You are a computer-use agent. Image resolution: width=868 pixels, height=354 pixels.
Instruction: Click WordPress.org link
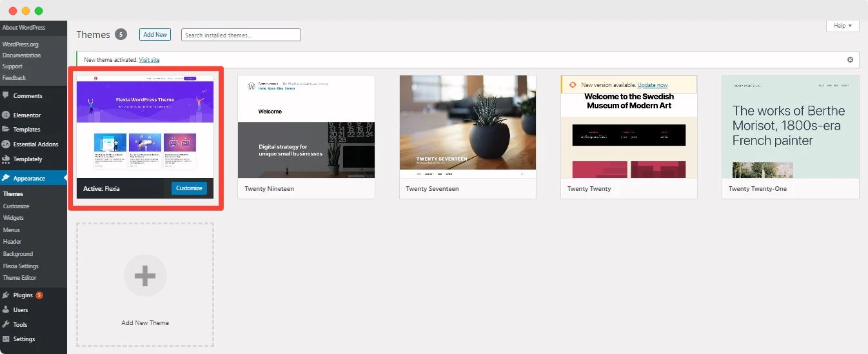(x=21, y=44)
